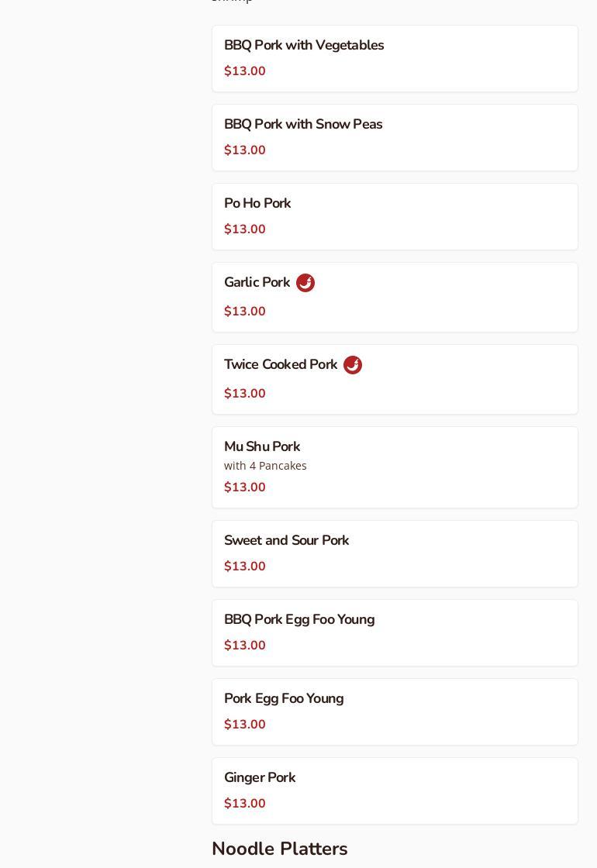Click the spicy icon next to Twice Cooked Pork
Viewport: 597px width, 868px height.
coord(353,365)
